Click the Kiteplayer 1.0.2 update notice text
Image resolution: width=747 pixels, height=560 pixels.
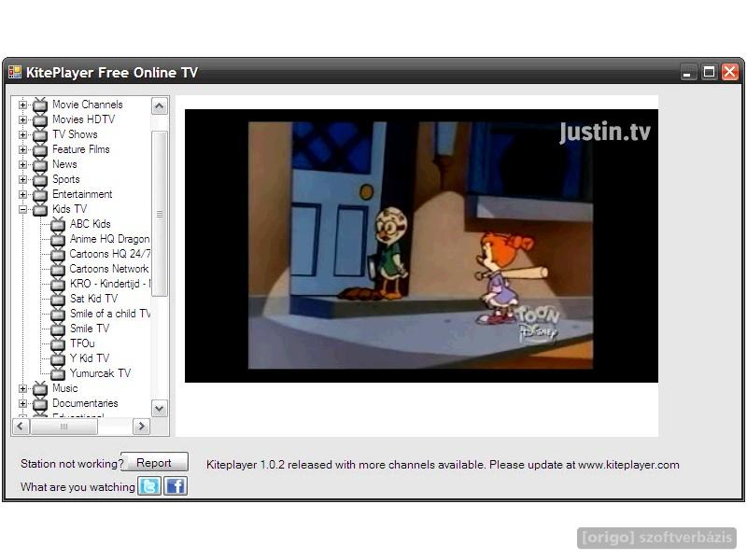[x=443, y=465]
